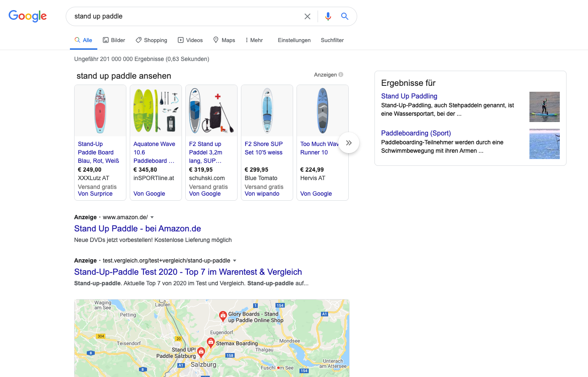Click 'Stemax Boarding' map label
588x377 pixels.
click(x=237, y=343)
